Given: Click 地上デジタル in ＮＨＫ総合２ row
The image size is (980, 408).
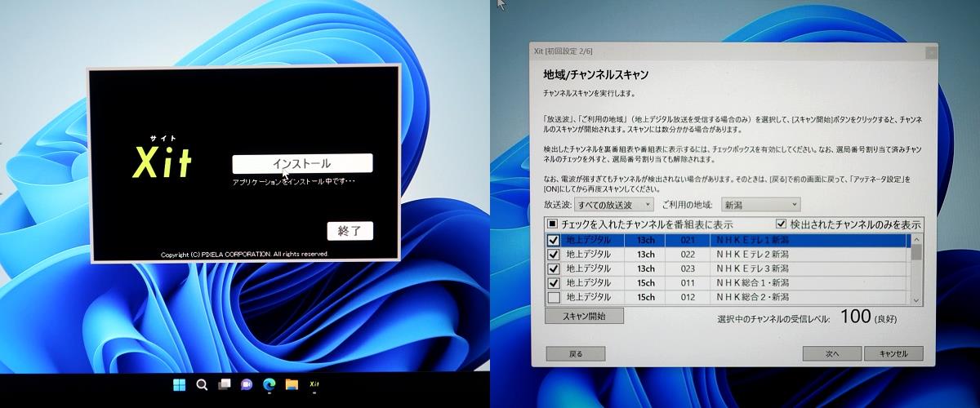Looking at the screenshot, I should click(588, 297).
